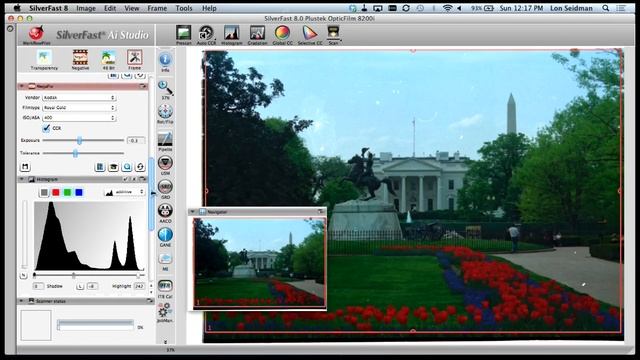Click the WorkflowPilot icon
The width and height of the screenshot is (640, 360).
36,35
